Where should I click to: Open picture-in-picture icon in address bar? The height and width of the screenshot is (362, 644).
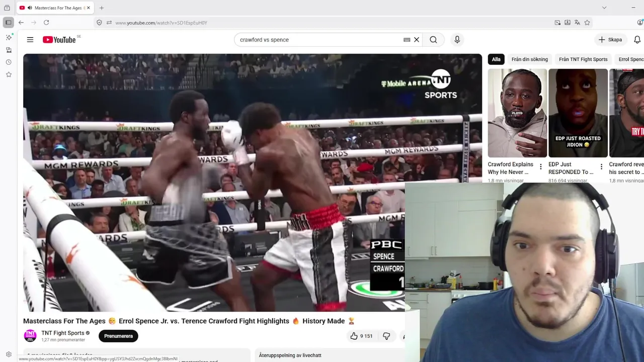(557, 23)
